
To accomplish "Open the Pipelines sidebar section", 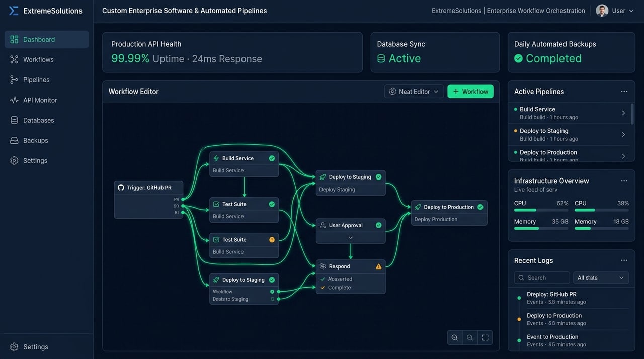I will point(46,79).
